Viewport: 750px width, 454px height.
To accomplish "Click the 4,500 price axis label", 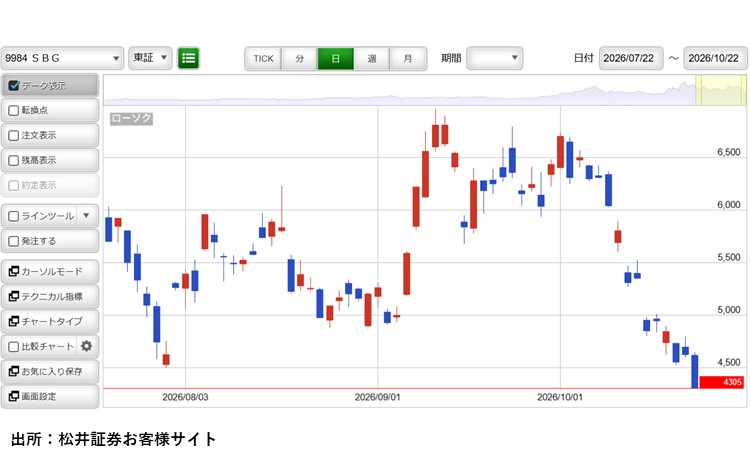I will pos(728,363).
